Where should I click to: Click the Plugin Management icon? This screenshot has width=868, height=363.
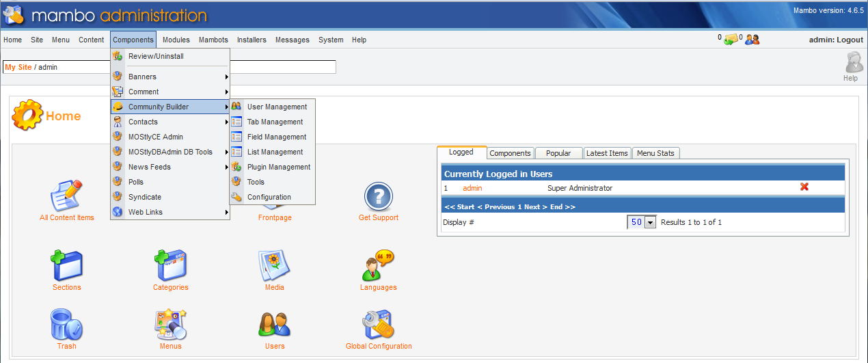point(236,167)
